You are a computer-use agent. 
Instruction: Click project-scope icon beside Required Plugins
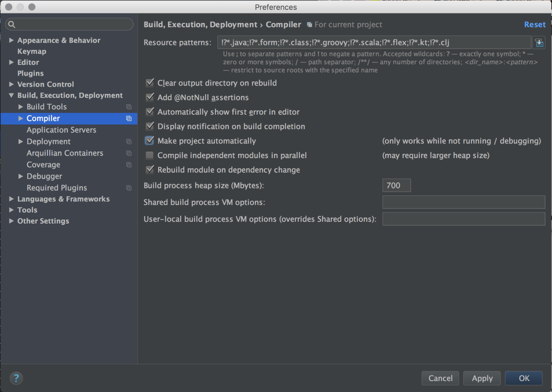pyautogui.click(x=129, y=188)
